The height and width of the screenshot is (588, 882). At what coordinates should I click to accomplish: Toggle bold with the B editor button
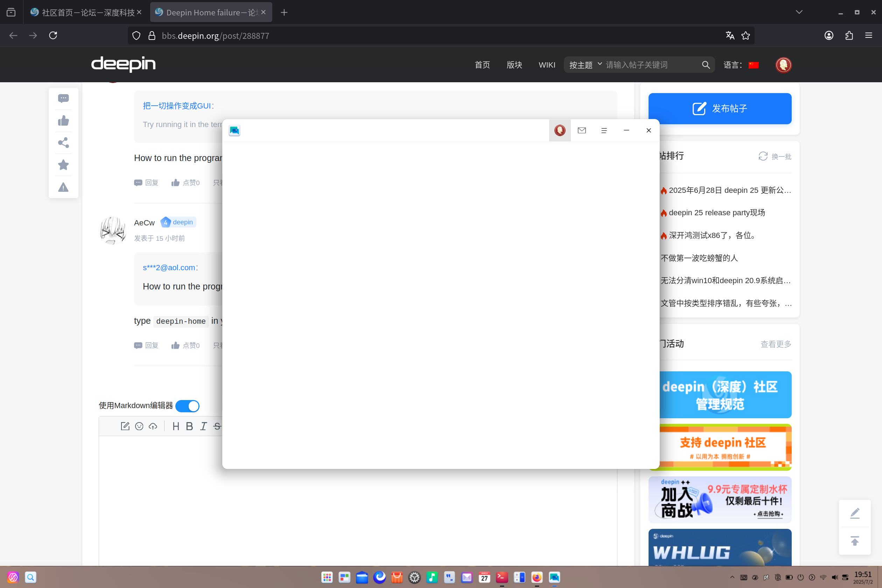189,426
